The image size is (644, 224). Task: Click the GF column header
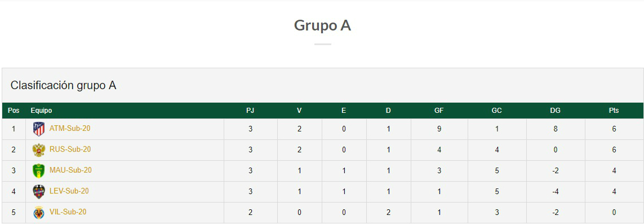(x=439, y=111)
